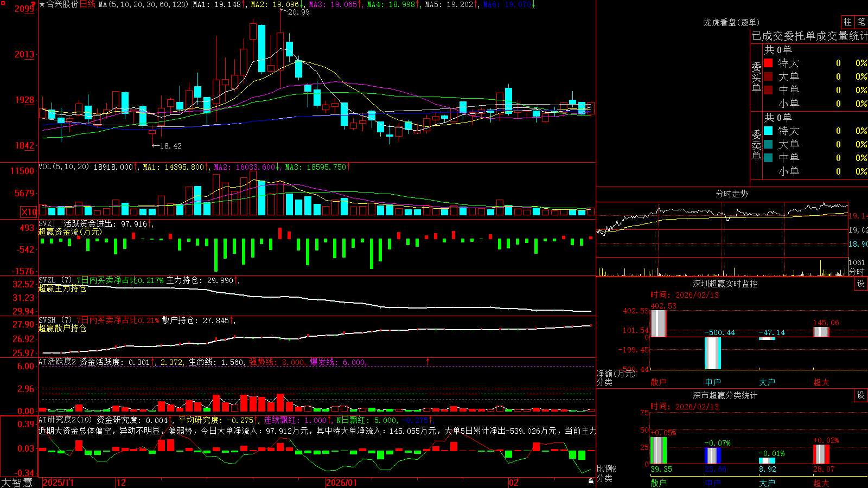Click the 委买单 section label
Viewport: 868px width, 488px height.
[756, 77]
